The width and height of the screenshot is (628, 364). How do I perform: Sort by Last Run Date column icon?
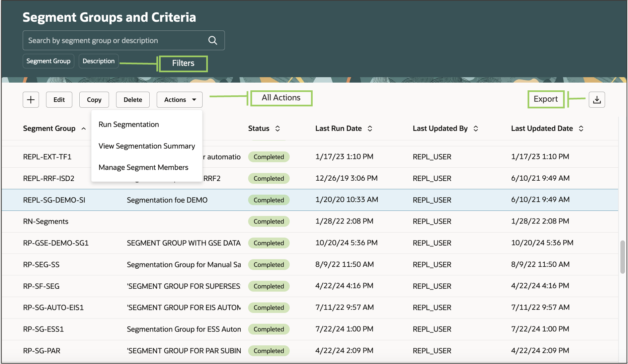(370, 128)
